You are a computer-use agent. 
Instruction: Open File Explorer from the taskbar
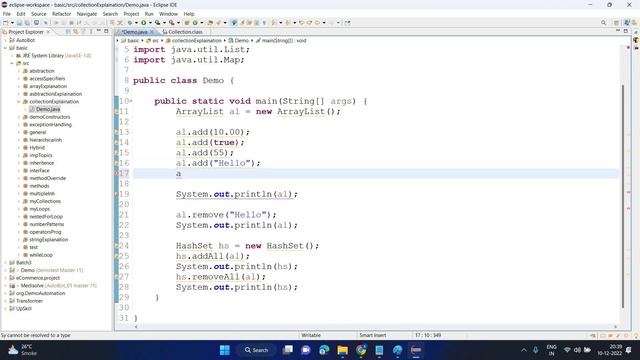tap(342, 350)
